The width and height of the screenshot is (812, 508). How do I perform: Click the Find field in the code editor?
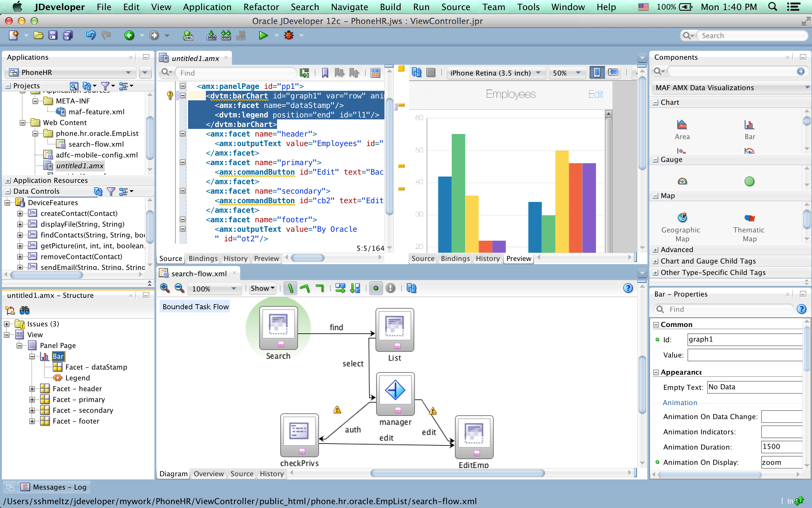coord(236,73)
